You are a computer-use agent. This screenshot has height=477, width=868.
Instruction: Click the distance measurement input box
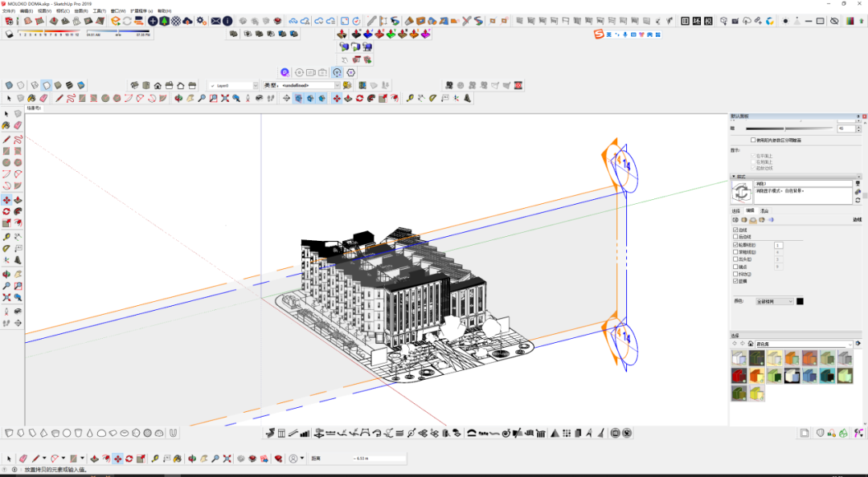click(x=378, y=459)
